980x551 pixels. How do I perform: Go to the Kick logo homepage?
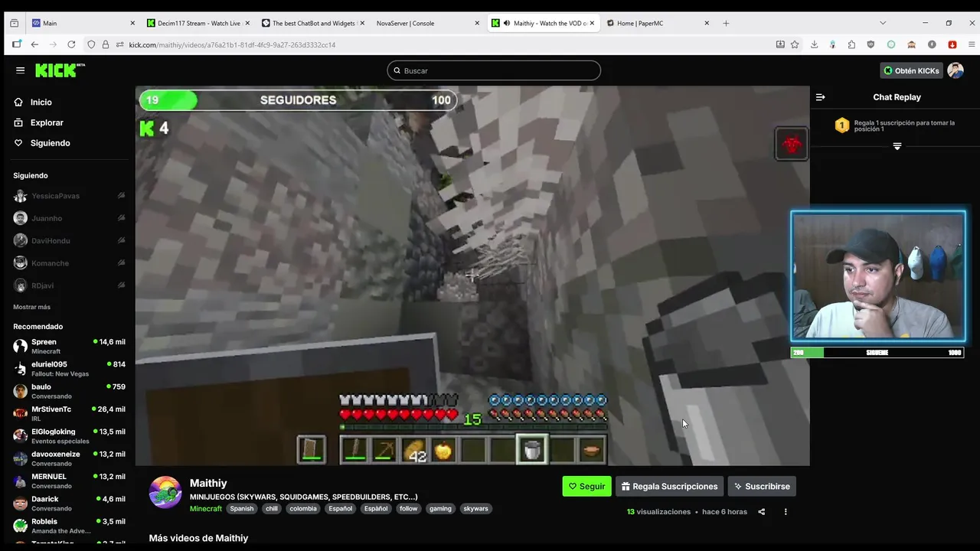tap(60, 70)
